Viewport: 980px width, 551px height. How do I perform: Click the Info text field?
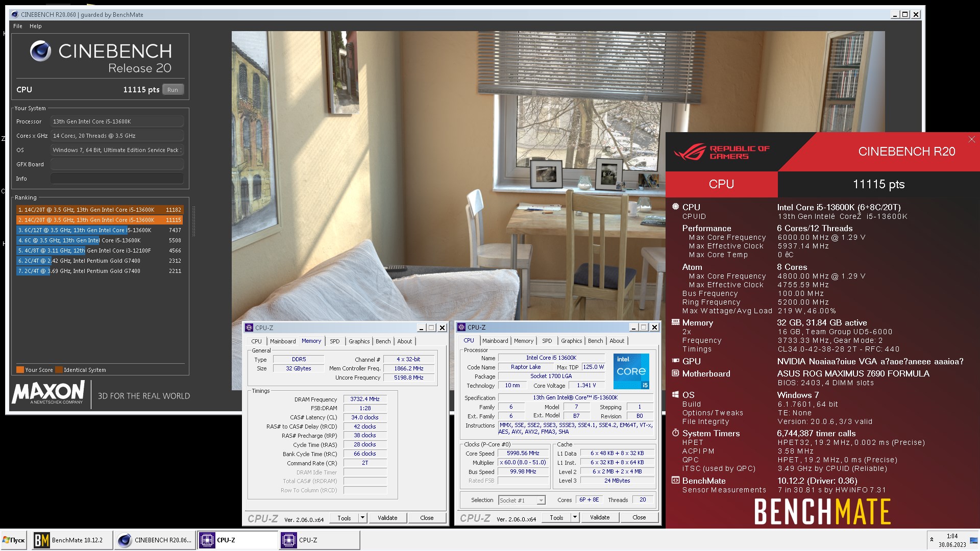(x=117, y=179)
